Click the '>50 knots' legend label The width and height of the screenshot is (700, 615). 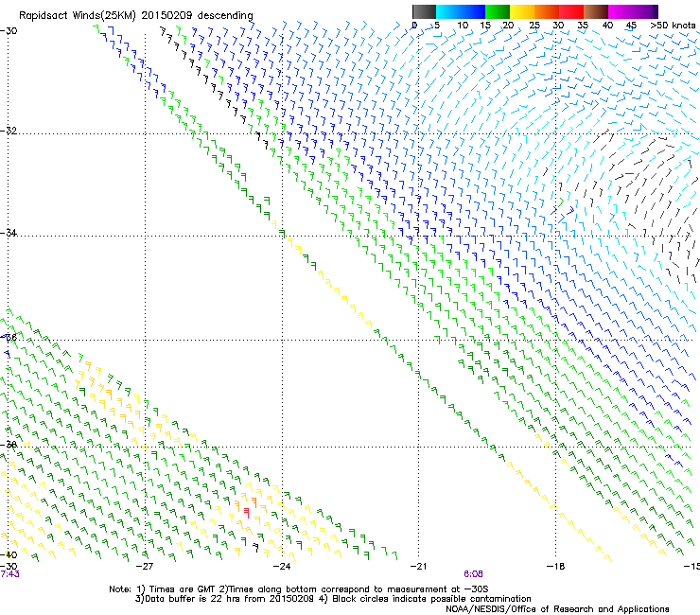674,26
